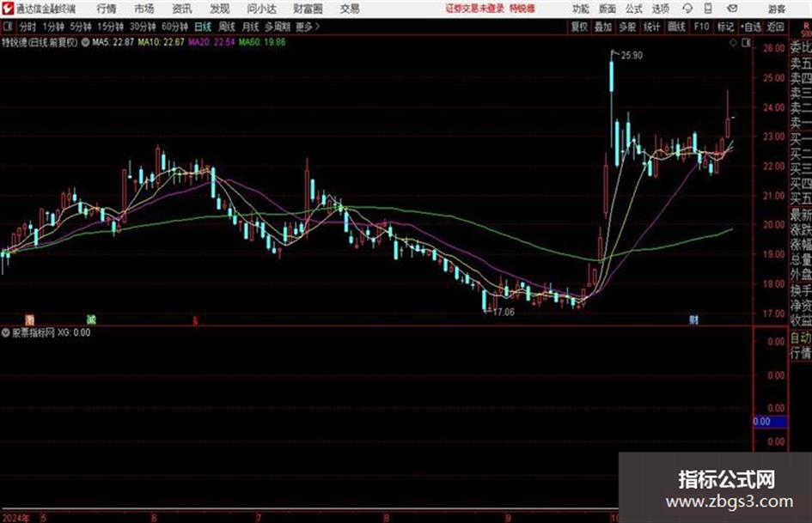Select the 5分钟 period
This screenshot has height=523, width=812.
coord(81,27)
